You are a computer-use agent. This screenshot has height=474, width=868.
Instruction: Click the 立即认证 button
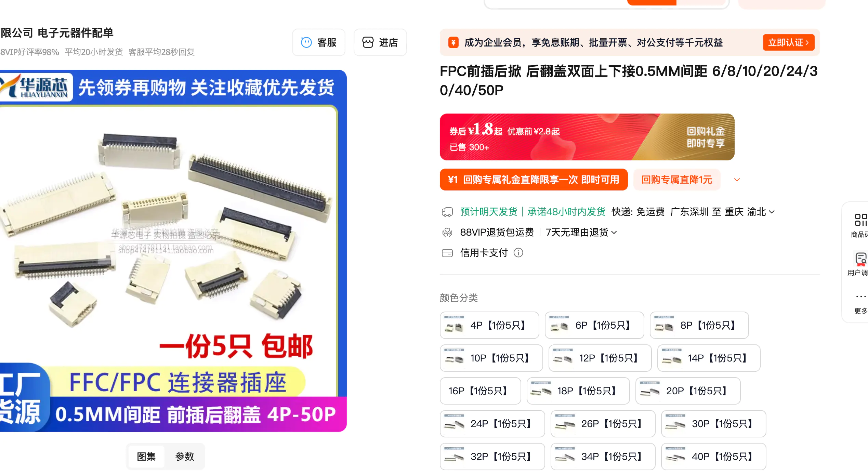point(788,42)
